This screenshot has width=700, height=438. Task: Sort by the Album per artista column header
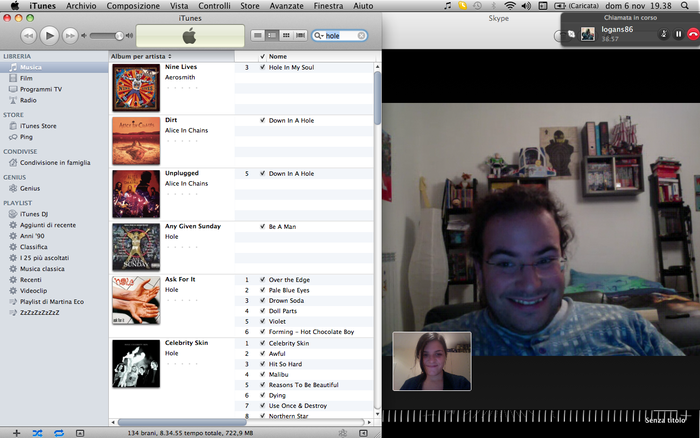coord(171,56)
